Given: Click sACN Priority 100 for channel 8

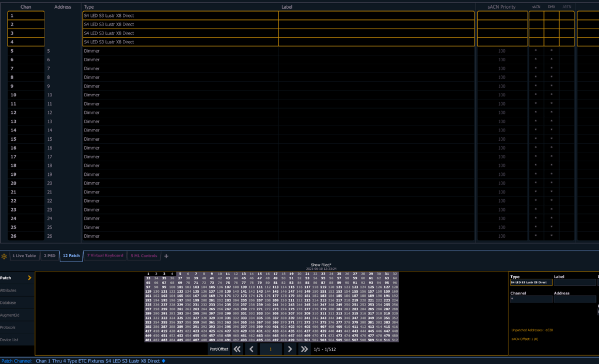Looking at the screenshot, I should coord(502,78).
